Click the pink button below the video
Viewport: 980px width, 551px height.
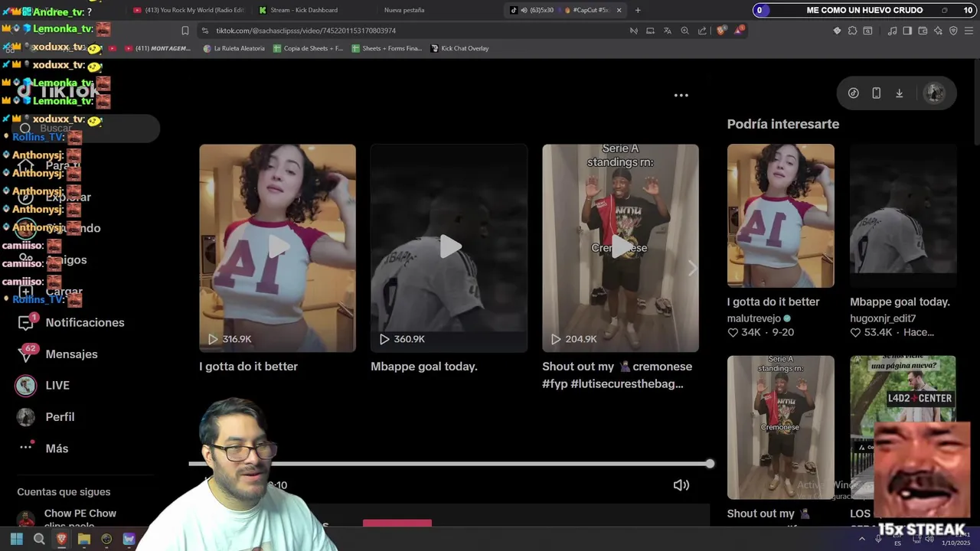(397, 523)
